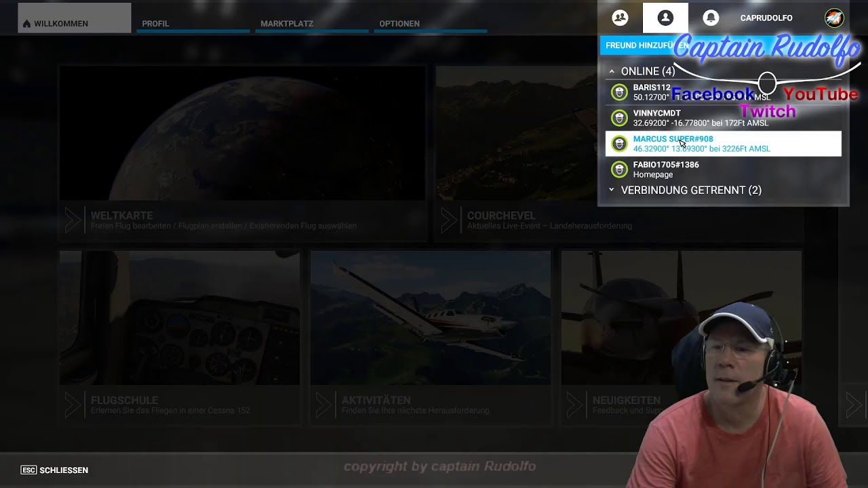
Task: Click next-page arrow at right edge
Action: (x=853, y=405)
